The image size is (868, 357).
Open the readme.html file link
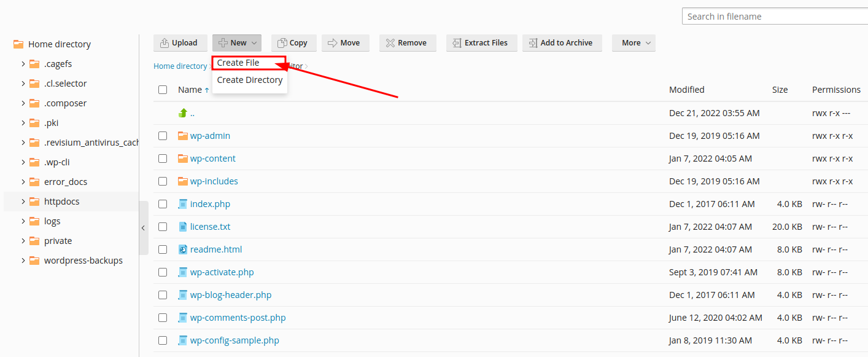[x=216, y=249]
